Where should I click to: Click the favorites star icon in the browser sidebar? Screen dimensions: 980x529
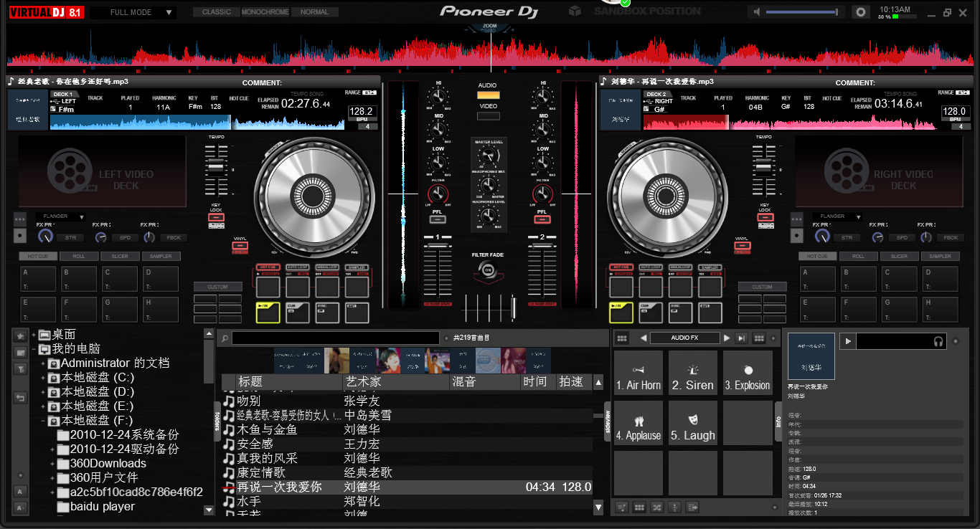(20, 335)
